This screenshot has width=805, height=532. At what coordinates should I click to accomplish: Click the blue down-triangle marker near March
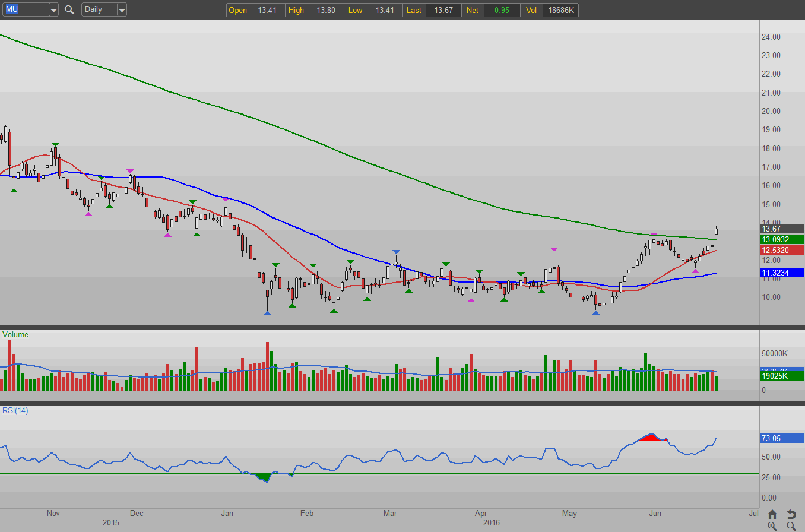[396, 252]
